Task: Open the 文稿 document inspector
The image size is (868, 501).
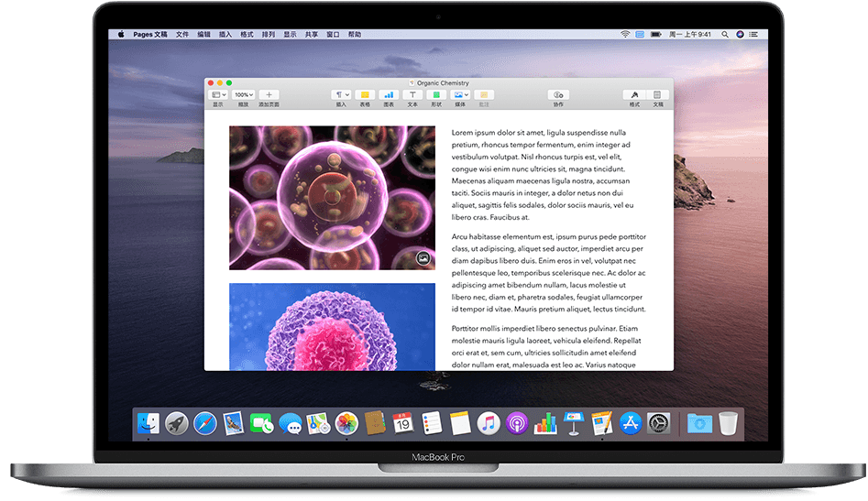Action: coord(657,95)
